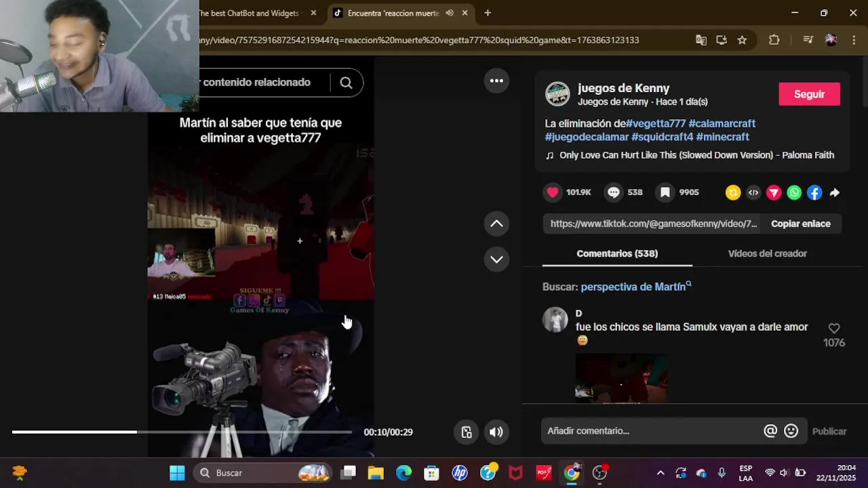Screen dimensions: 868x488
Task: Click install app icon in address bar
Action: (x=722, y=40)
